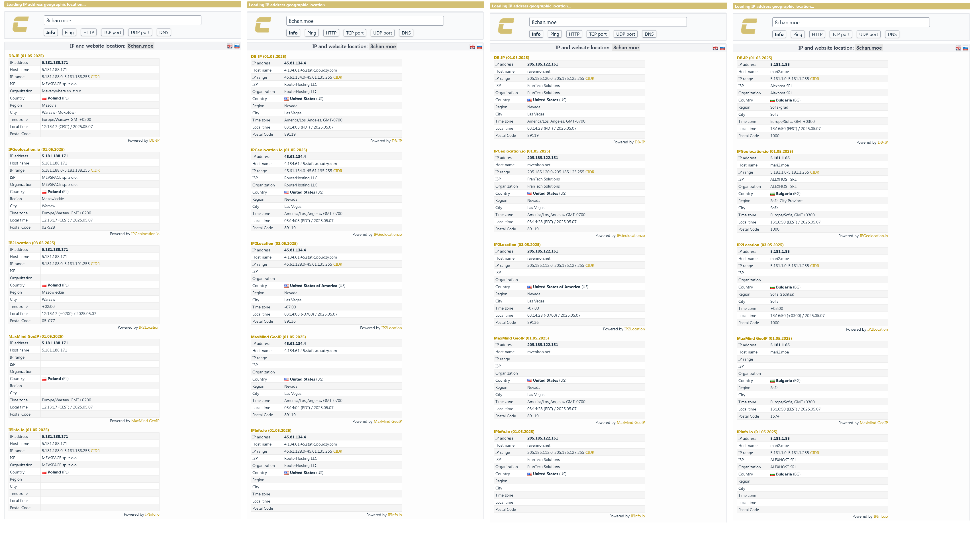Click the English flag in the 45.61.134.4 panel
The width and height of the screenshot is (980, 553).
(472, 47)
